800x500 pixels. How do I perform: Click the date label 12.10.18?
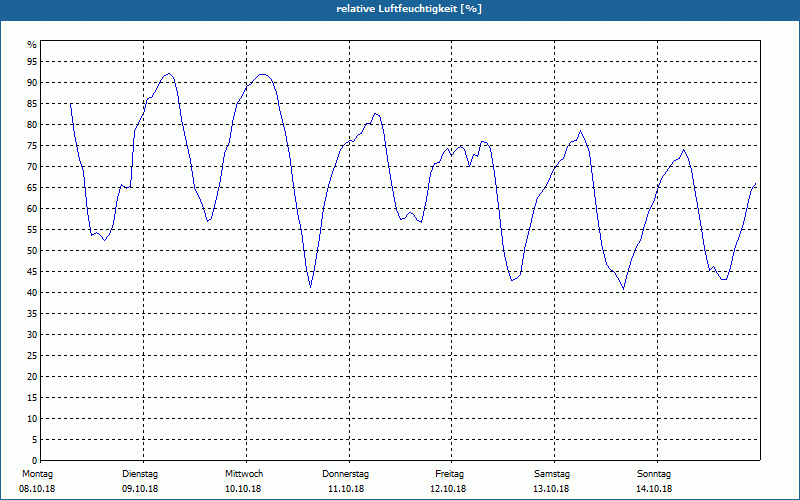pos(448,489)
